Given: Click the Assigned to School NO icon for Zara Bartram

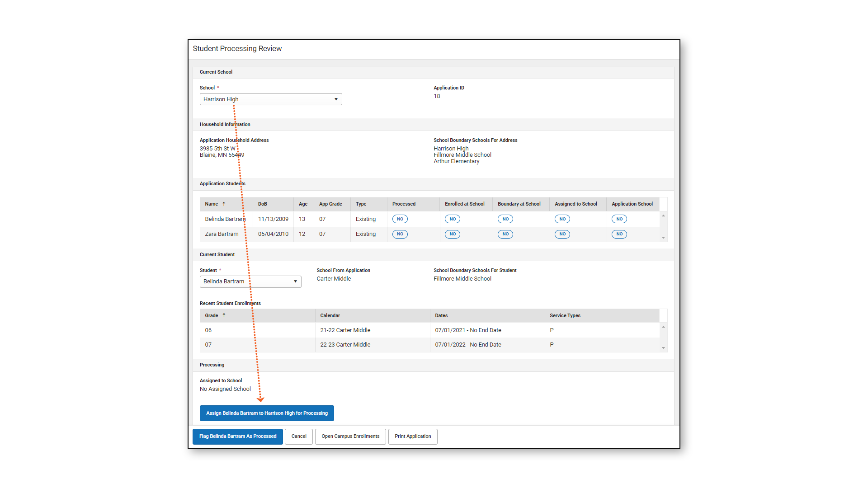Looking at the screenshot, I should coord(562,234).
